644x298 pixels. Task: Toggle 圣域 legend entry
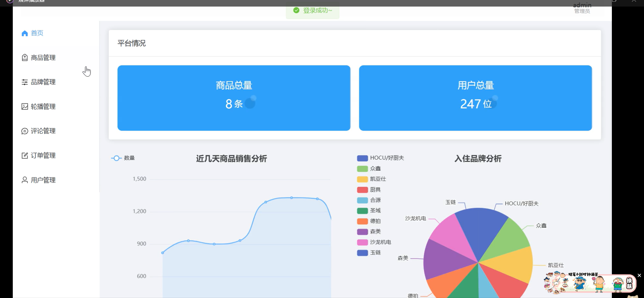[369, 210]
